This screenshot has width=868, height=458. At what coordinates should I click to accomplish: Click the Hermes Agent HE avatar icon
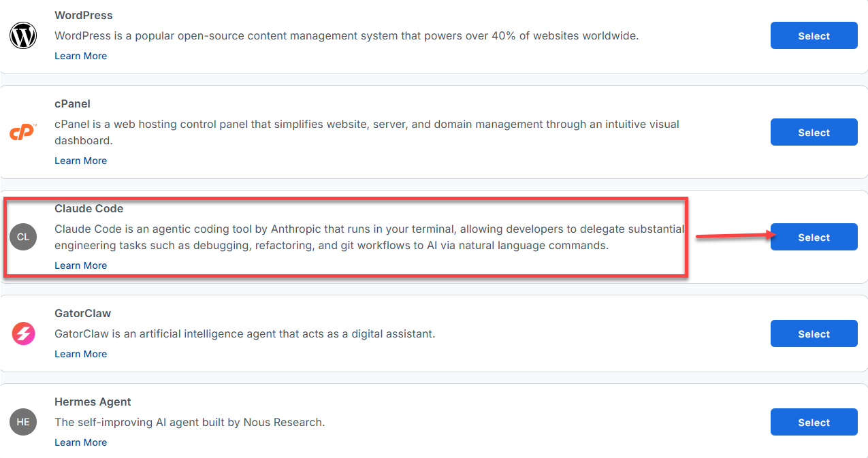[x=23, y=422]
